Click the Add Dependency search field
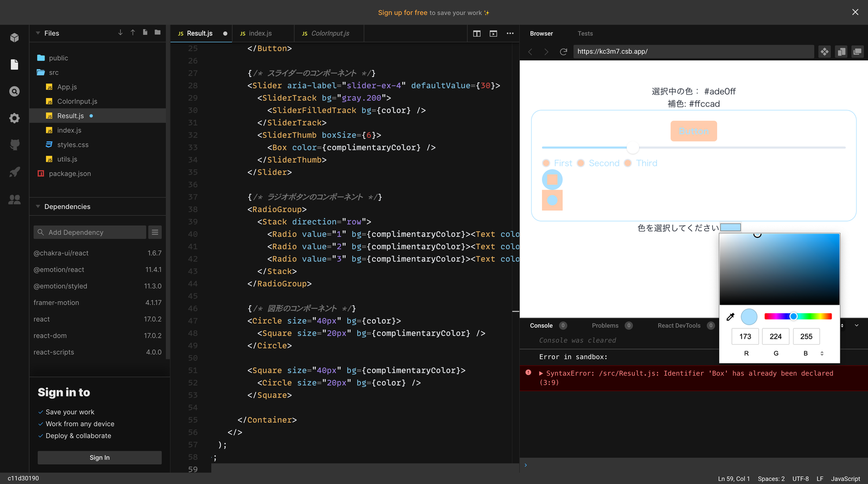This screenshot has height=484, width=868. click(90, 233)
